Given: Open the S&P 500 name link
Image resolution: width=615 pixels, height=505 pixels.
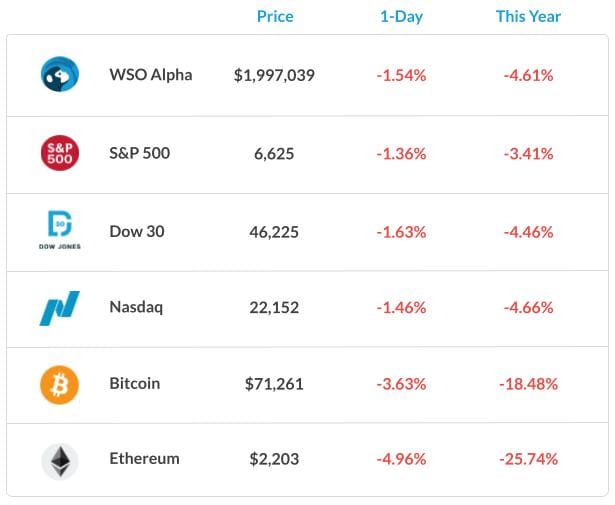Looking at the screenshot, I should [139, 153].
